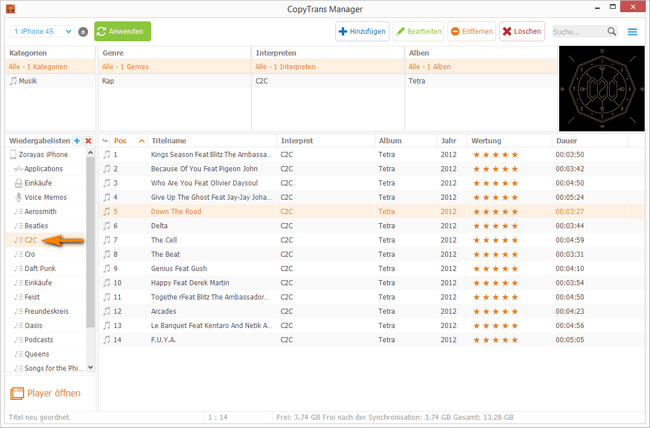Select Alle - 1 Genres filter
The height and width of the screenshot is (428, 650).
(x=174, y=67)
